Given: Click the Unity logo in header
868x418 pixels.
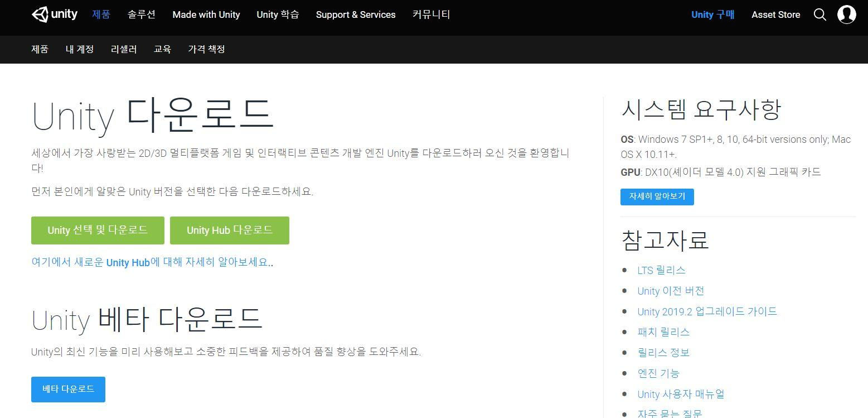Looking at the screenshot, I should pyautogui.click(x=54, y=15).
